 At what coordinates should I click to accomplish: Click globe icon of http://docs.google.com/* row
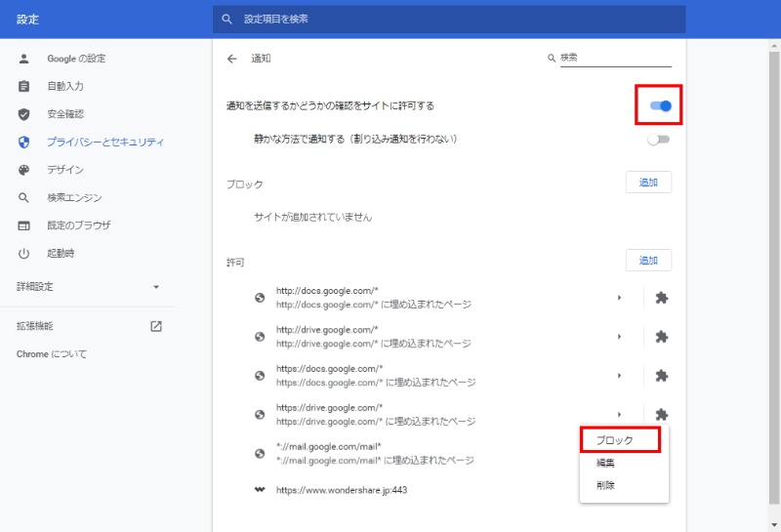coord(260,298)
